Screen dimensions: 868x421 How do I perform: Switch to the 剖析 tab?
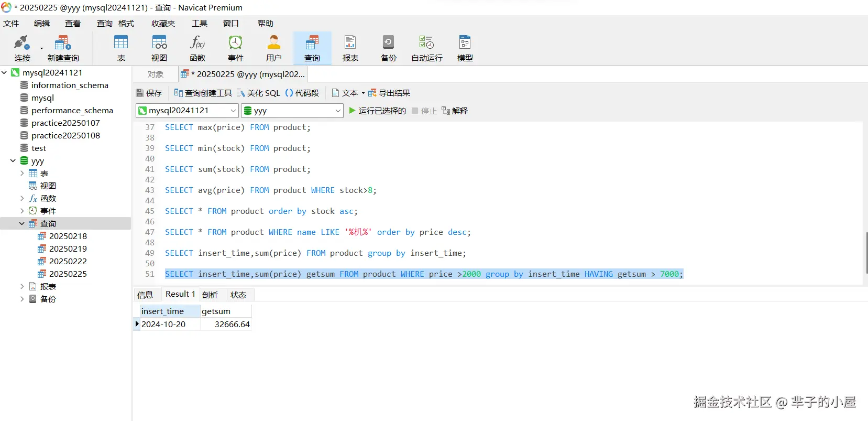[x=210, y=295]
